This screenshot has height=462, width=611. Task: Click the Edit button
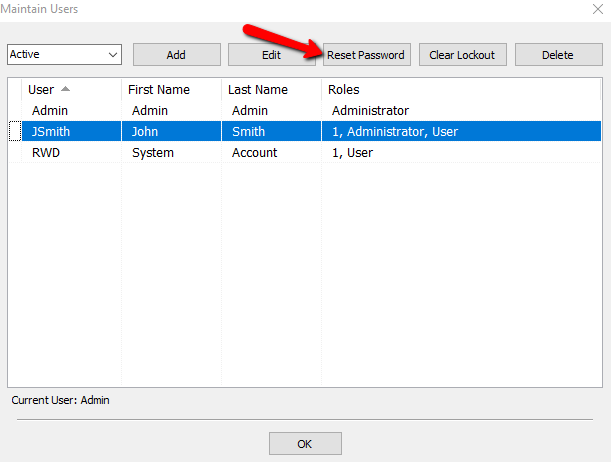pos(272,55)
